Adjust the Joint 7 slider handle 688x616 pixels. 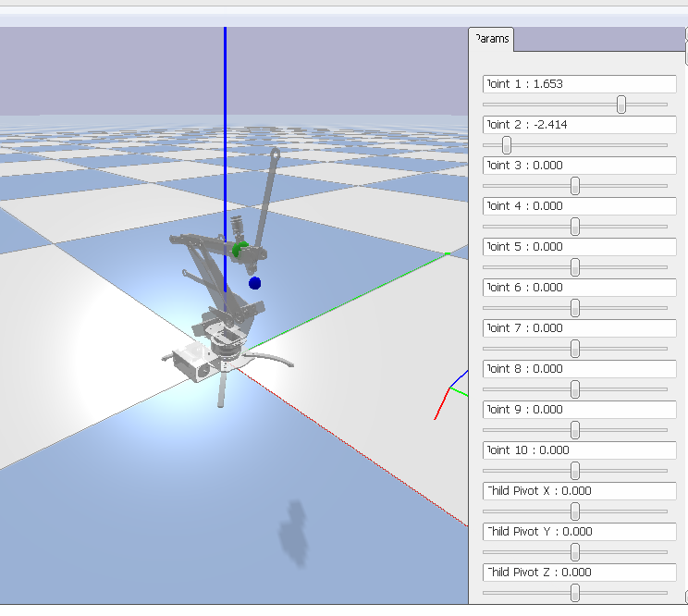click(575, 349)
